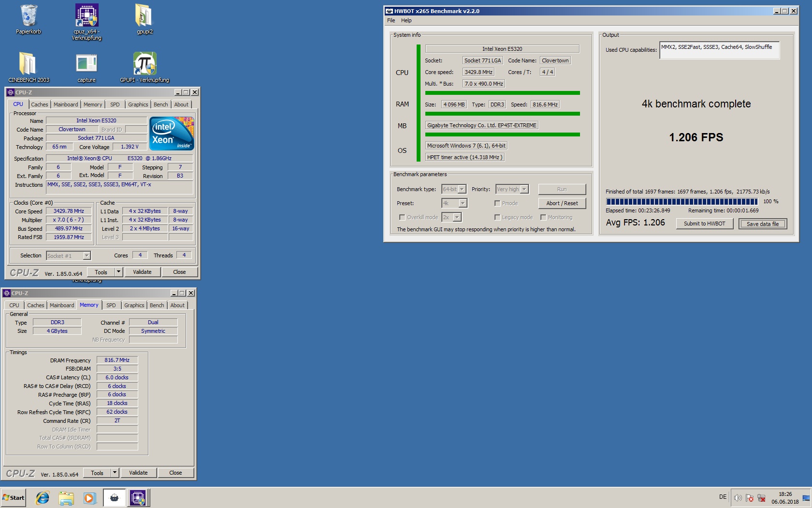Open the Start menu
The height and width of the screenshot is (508, 812).
click(14, 497)
